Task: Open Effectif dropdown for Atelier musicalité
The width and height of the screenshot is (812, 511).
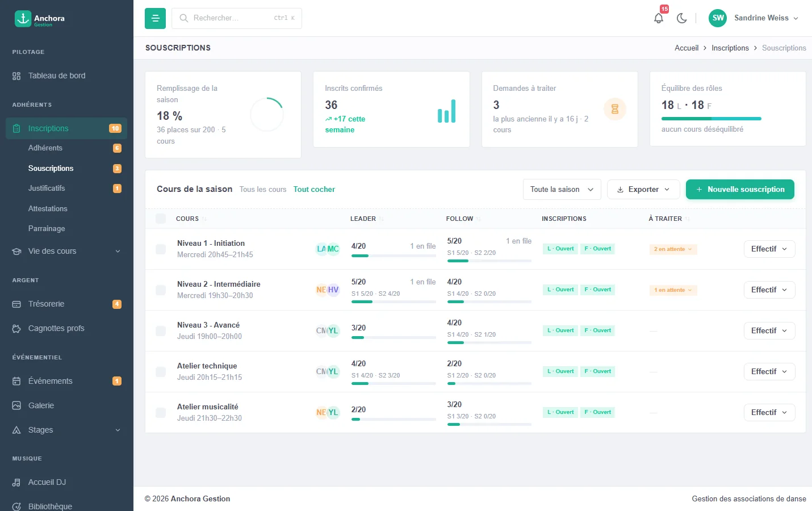Action: [x=769, y=413]
